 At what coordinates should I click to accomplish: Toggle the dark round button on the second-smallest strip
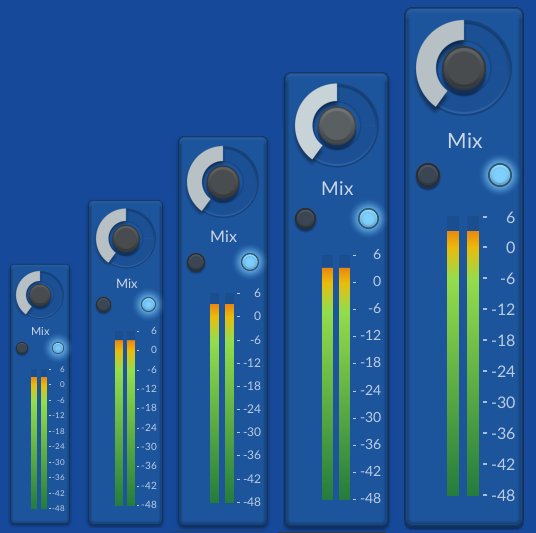[104, 305]
